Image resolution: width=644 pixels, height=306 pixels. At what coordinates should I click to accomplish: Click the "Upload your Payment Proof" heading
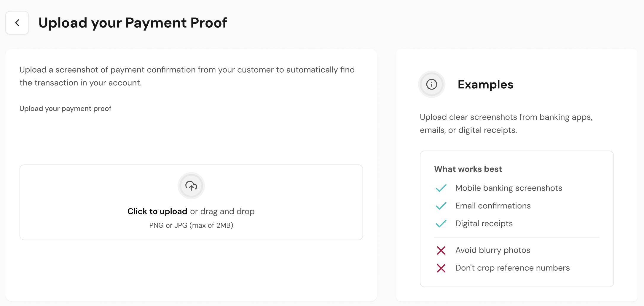tap(133, 23)
